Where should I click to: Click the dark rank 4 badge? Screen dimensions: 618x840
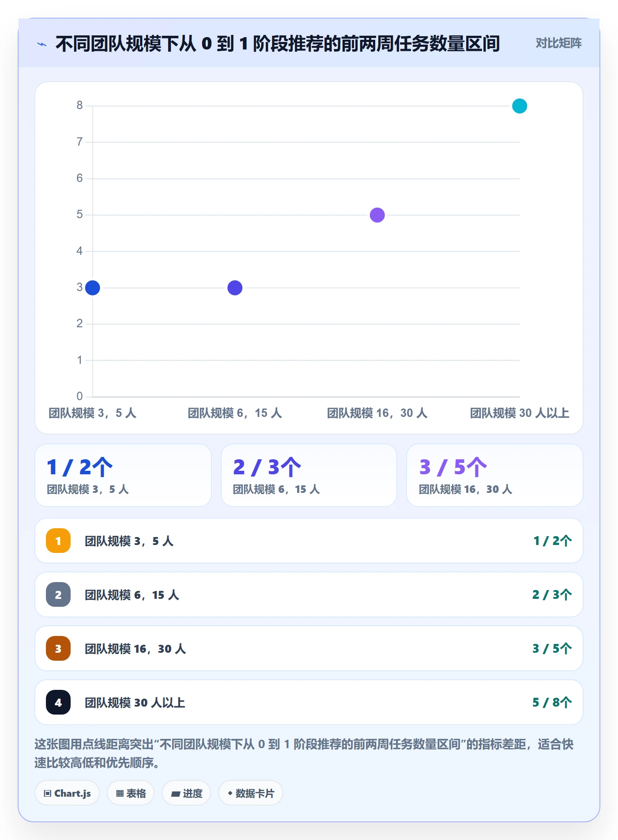click(x=58, y=702)
